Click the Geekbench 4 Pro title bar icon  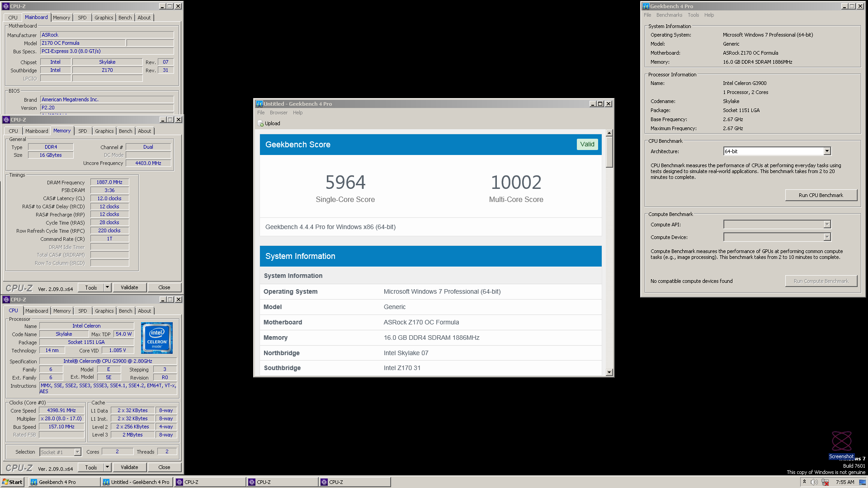pos(646,6)
